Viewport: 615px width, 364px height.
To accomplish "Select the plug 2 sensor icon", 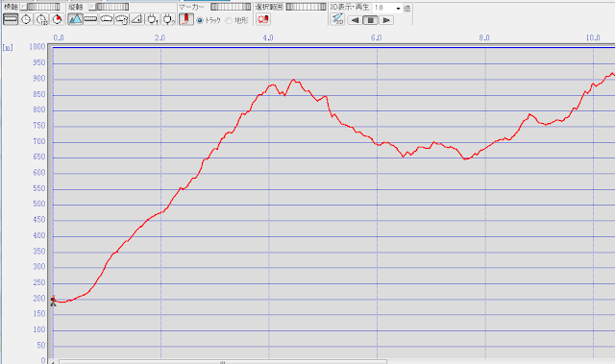I will [x=168, y=19].
